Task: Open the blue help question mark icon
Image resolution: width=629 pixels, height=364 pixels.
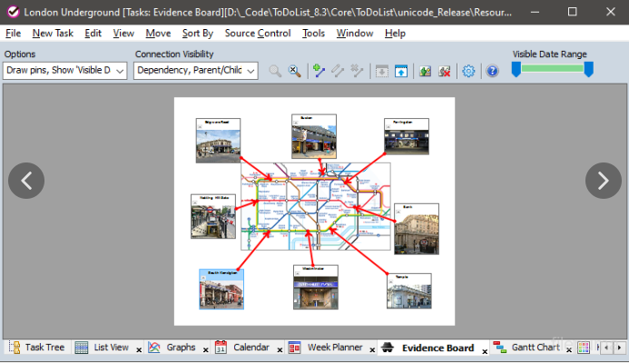Action: 492,72
